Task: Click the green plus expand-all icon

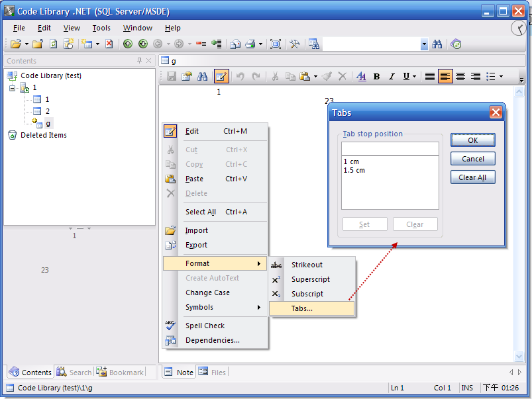Action: click(x=216, y=44)
